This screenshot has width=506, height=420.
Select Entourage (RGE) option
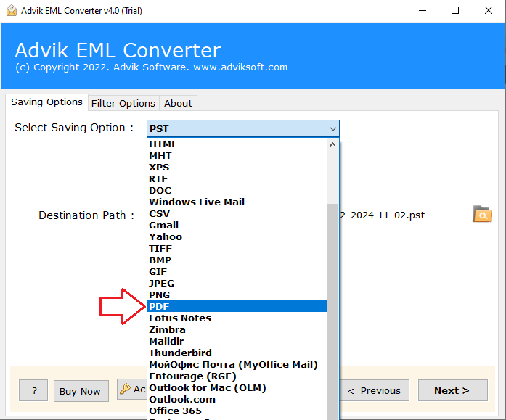click(237, 376)
